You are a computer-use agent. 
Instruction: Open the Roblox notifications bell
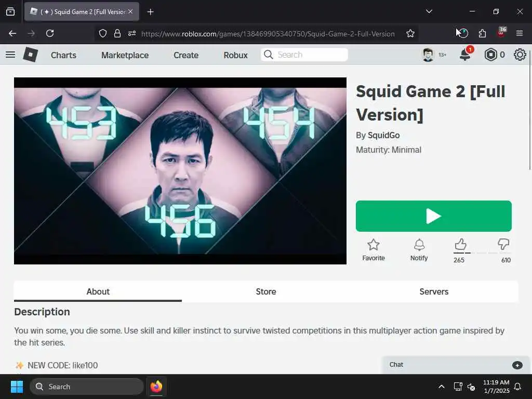coord(465,55)
